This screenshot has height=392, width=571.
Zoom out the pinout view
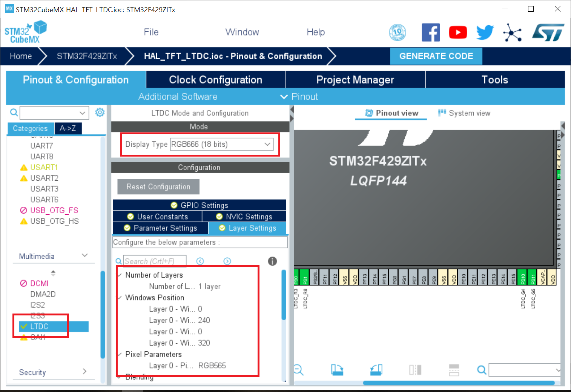point(298,370)
